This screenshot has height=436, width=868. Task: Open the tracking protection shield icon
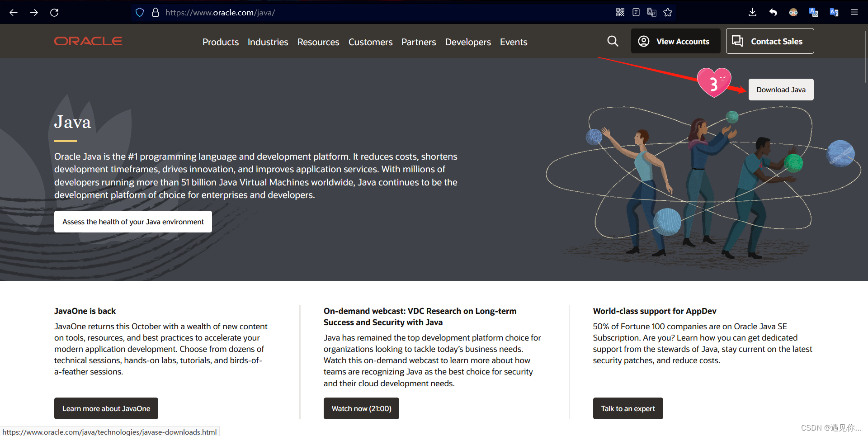[x=140, y=12]
